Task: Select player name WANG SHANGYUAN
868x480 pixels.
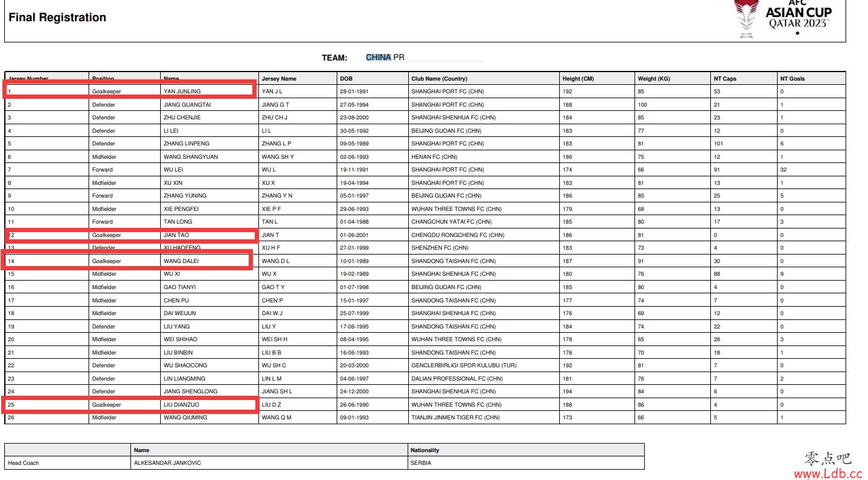Action: (190, 157)
